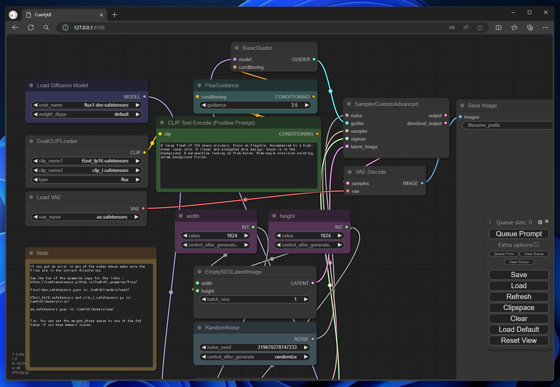Increase guidance value with right arrow
The height and width of the screenshot is (387, 560).
click(306, 105)
